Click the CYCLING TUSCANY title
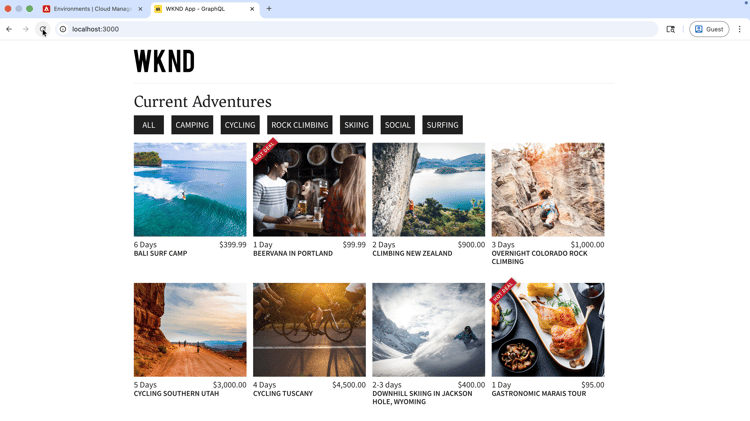750x421 pixels. point(283,394)
